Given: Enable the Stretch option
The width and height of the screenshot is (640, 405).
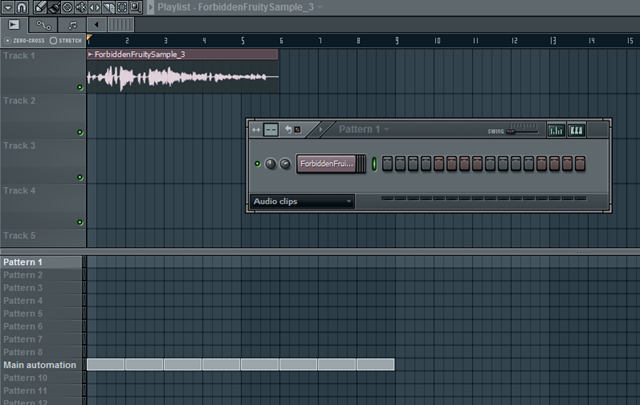Looking at the screenshot, I should click(x=66, y=40).
